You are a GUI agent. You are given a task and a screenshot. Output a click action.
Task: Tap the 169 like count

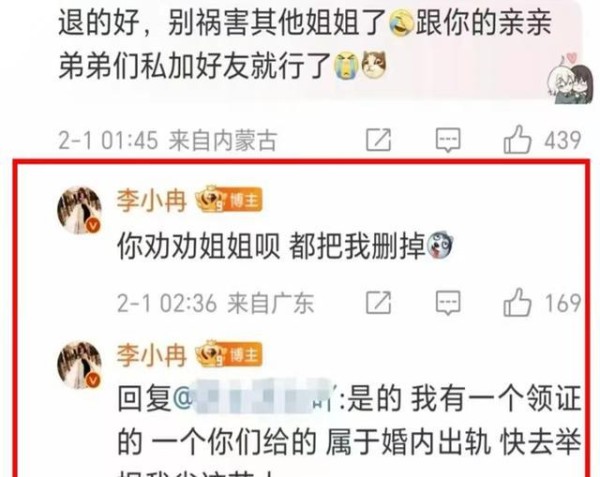pyautogui.click(x=562, y=303)
